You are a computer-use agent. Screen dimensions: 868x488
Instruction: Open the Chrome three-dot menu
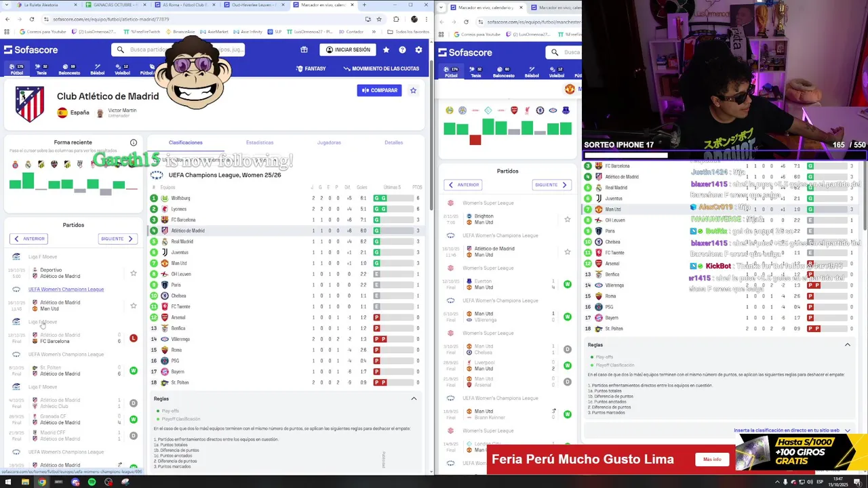426,19
